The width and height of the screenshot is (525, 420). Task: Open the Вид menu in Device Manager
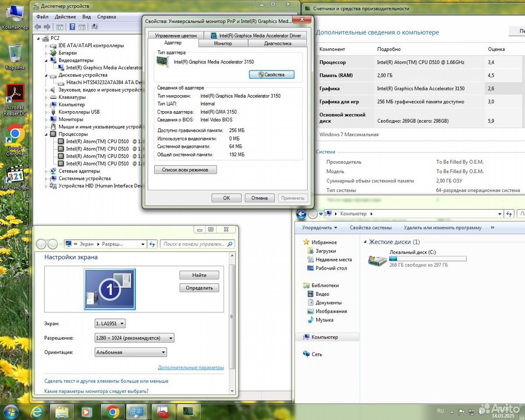87,17
